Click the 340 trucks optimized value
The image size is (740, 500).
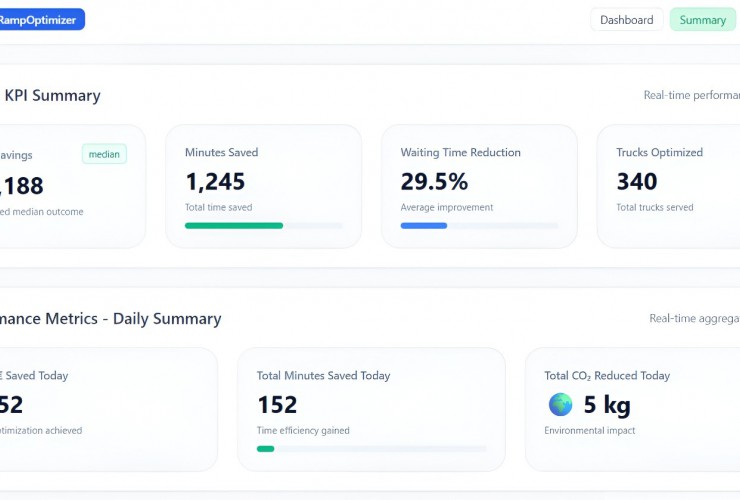click(x=637, y=181)
